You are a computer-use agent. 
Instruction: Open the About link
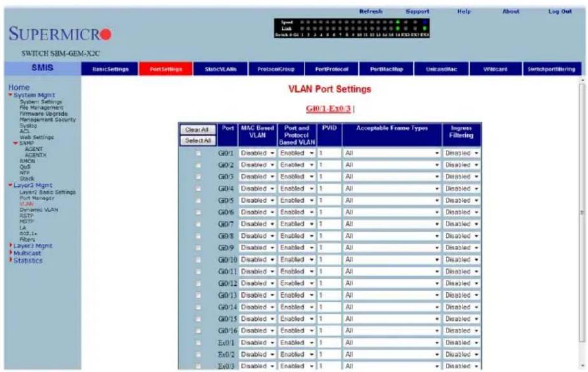pos(510,11)
